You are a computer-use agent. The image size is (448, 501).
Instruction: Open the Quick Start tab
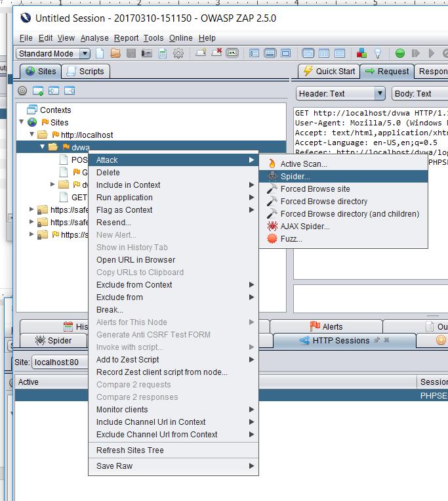[x=329, y=72]
